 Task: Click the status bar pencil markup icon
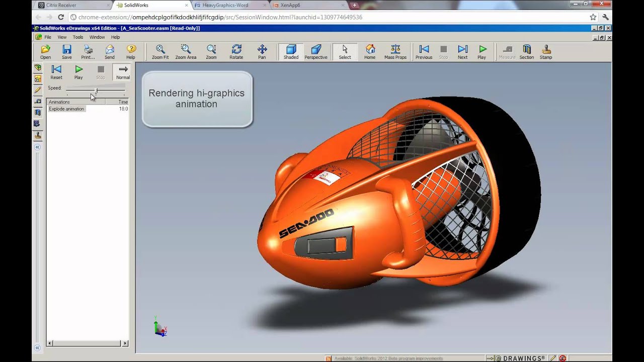coord(553,358)
